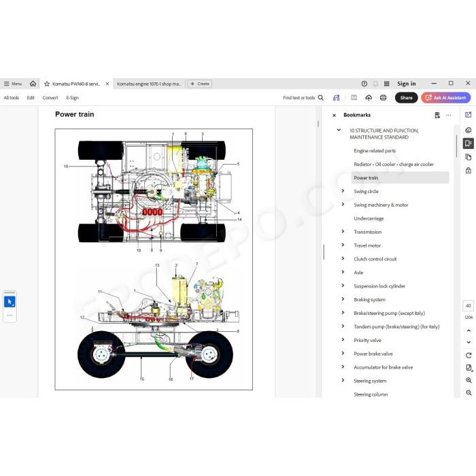476x476 pixels.
Task: Expand the Priority valve bookmark
Action: point(343,340)
